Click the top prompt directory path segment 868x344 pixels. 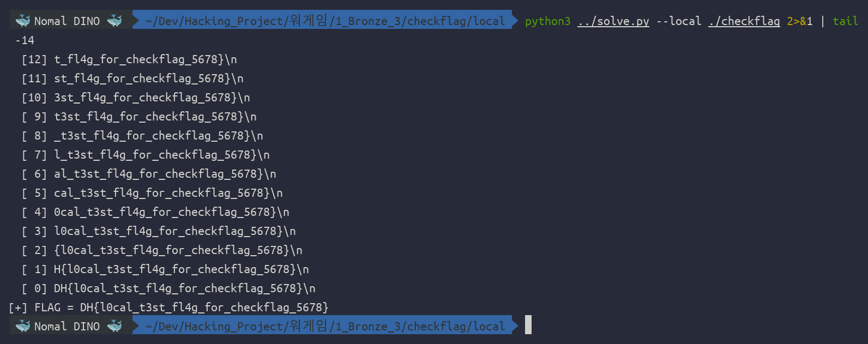point(325,21)
